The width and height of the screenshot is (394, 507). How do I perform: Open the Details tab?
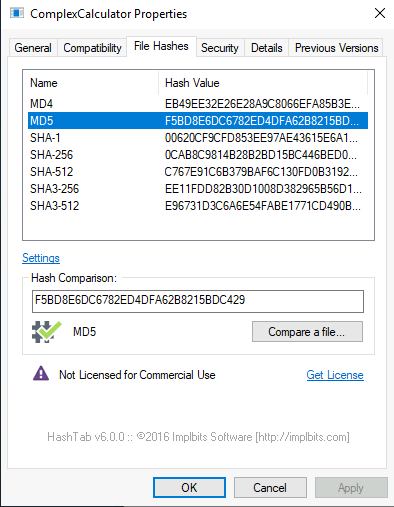267,48
